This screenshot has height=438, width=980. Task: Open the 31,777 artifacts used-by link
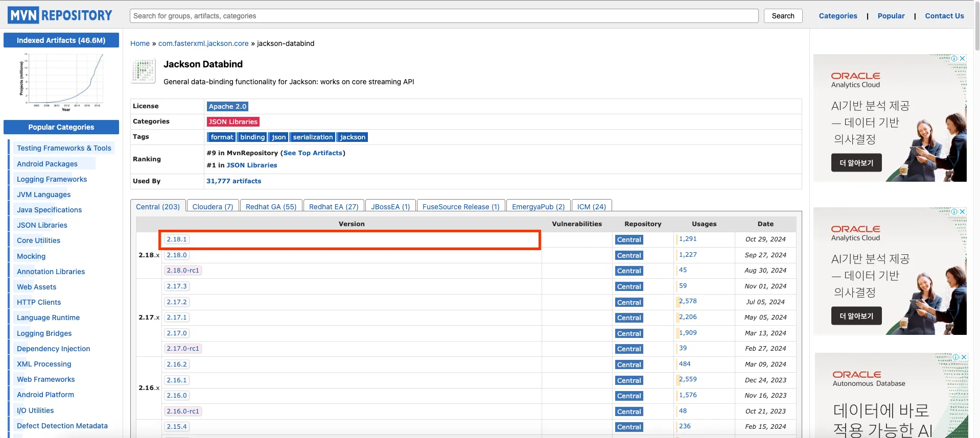234,181
